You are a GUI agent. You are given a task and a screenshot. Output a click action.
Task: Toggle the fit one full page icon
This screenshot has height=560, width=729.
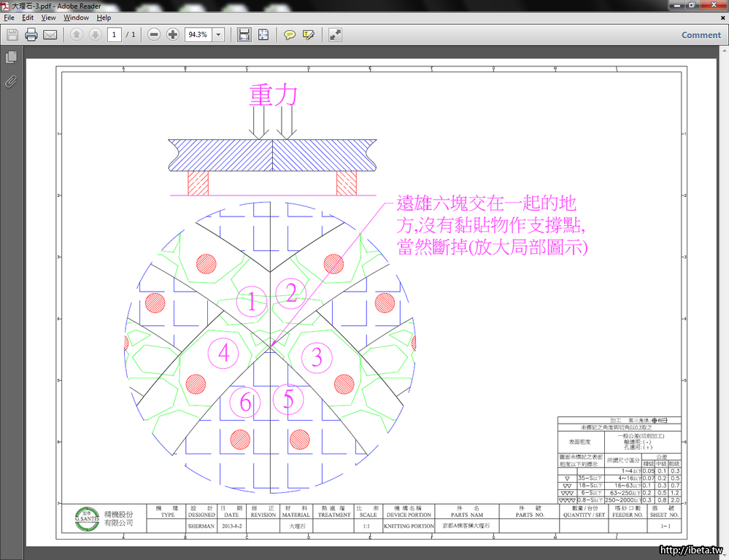[263, 34]
